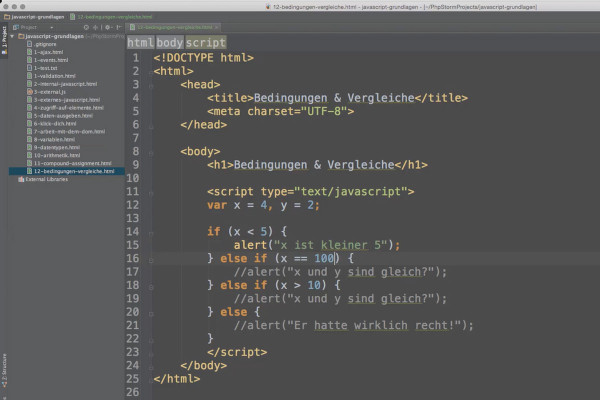Open the gear settings icon in Project panel
This screenshot has width=600, height=400.
[108, 27]
